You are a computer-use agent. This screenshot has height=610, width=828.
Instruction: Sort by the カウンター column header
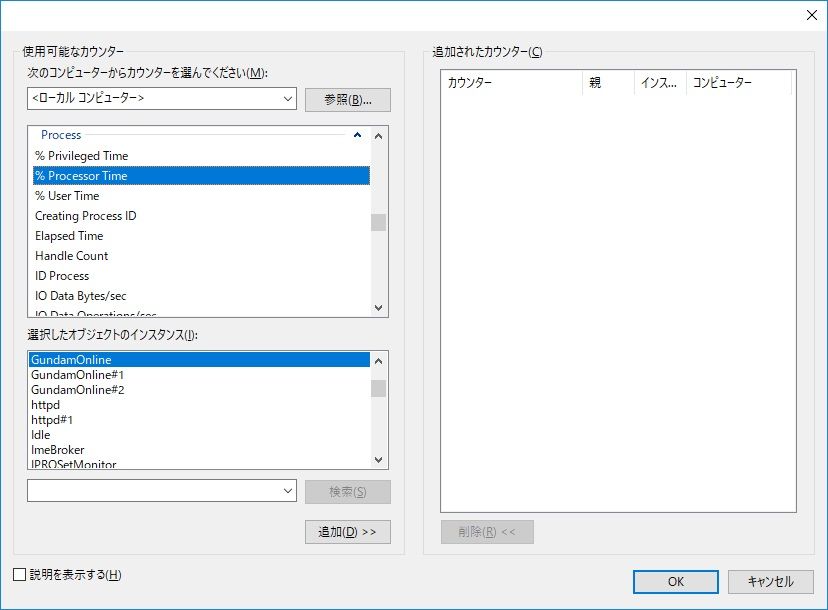point(510,83)
